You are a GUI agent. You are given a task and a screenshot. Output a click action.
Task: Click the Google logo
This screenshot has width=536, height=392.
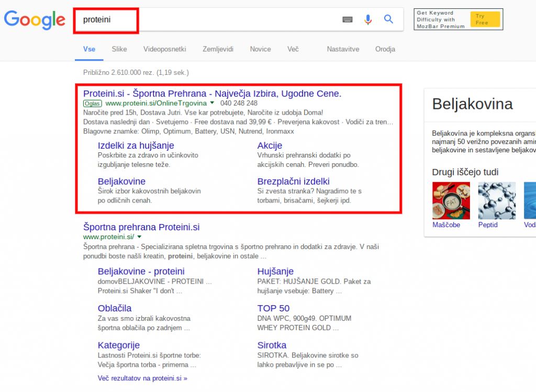tap(35, 20)
